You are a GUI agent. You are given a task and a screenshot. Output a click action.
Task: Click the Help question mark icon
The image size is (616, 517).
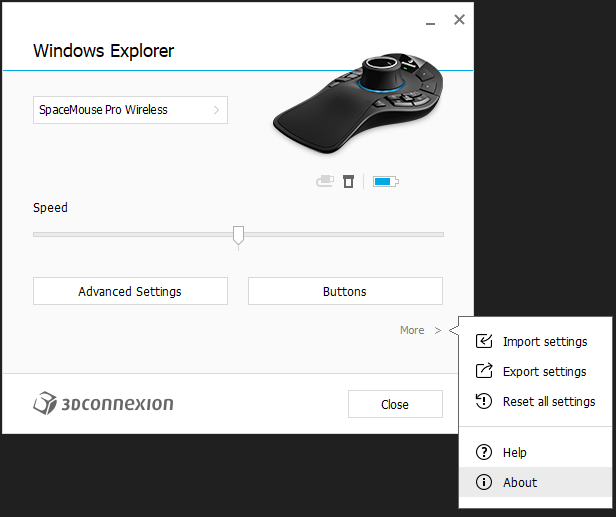pos(484,452)
